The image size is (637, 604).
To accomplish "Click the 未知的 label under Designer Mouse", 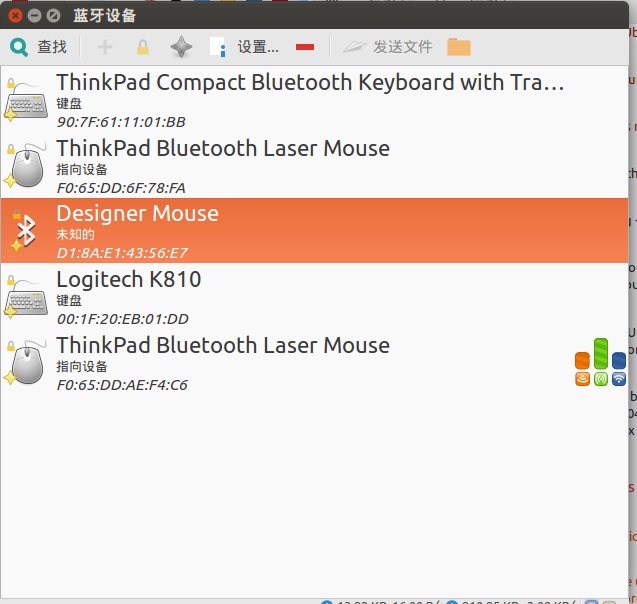I will point(75,234).
